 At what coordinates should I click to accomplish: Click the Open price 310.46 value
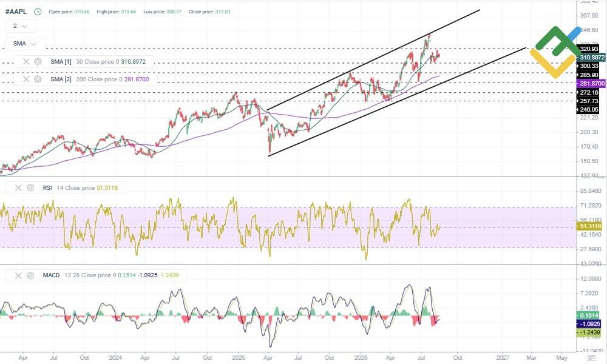82,12
